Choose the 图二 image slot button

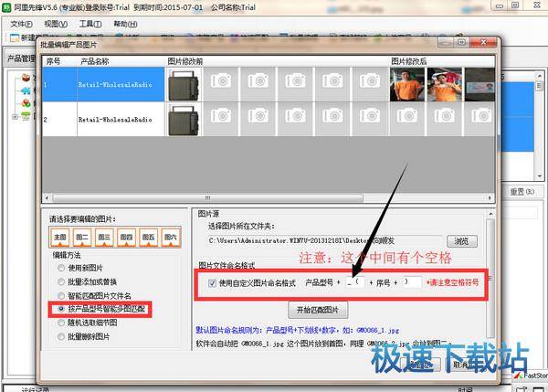pos(82,237)
